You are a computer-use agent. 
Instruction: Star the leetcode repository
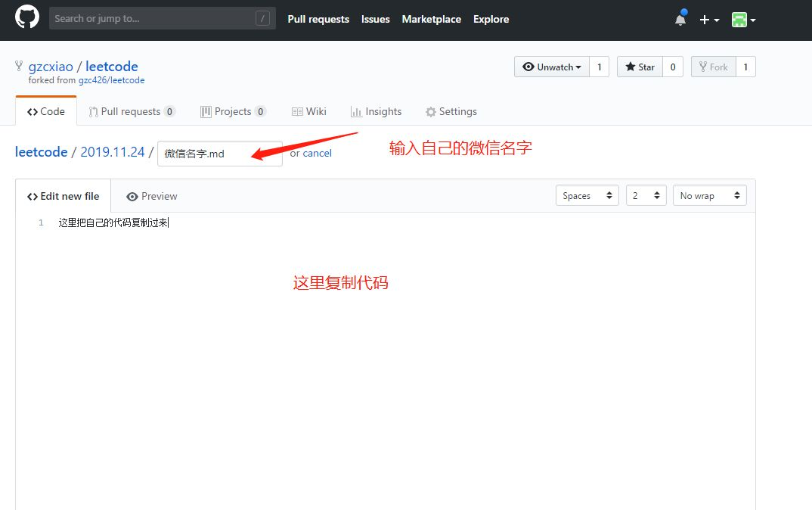[642, 67]
